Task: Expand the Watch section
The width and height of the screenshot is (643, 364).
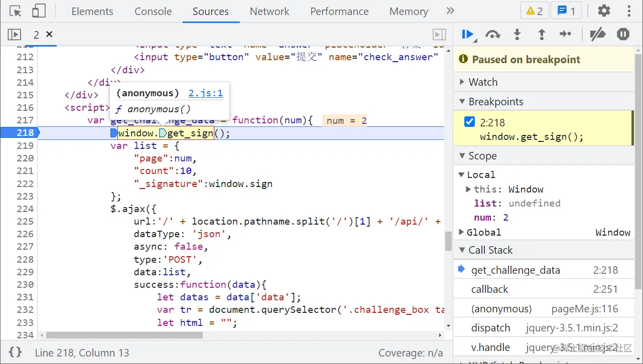Action: click(x=544, y=82)
